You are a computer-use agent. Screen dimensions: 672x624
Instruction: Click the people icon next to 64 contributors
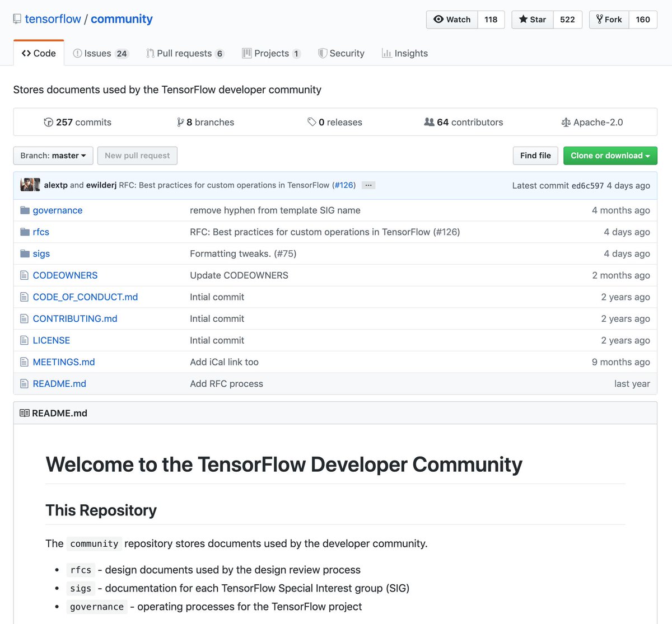430,122
